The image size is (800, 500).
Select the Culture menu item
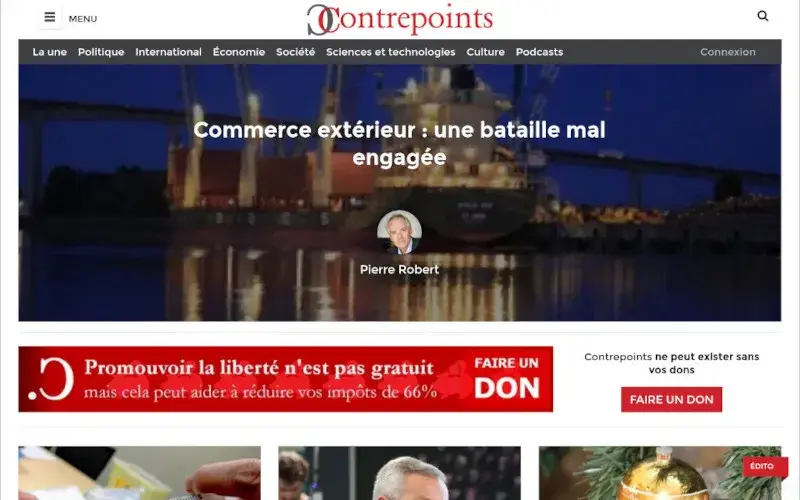[485, 52]
